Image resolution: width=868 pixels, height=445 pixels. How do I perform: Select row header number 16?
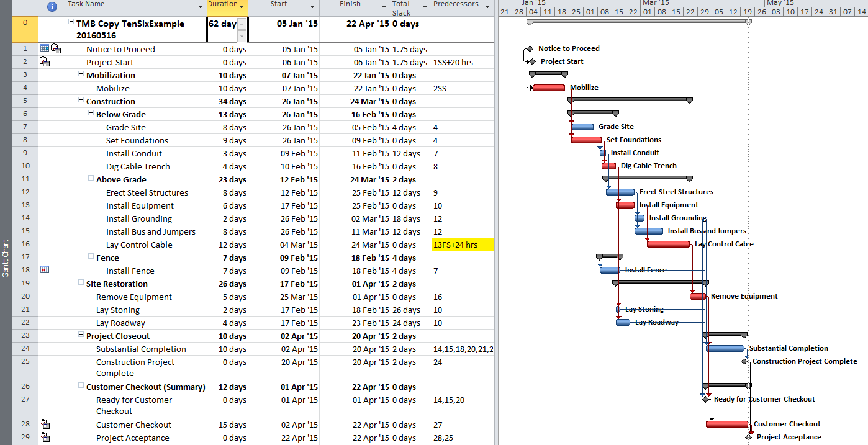pos(25,245)
